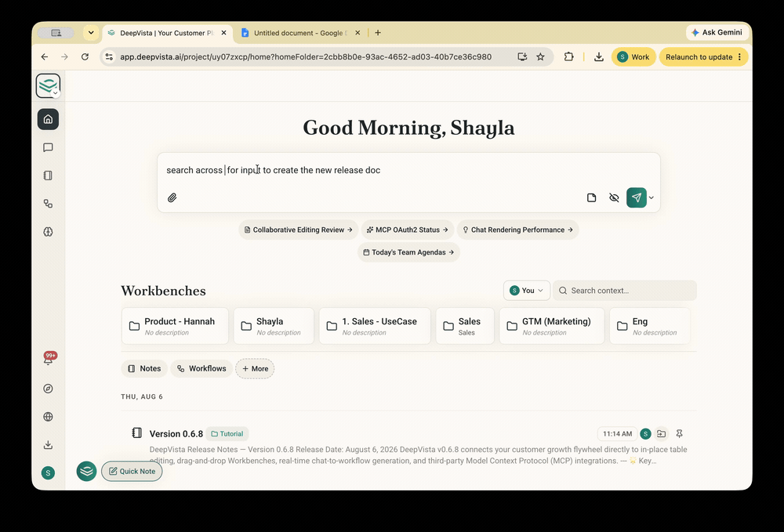Click the sidebar toggle icon in title bar

coord(56,33)
